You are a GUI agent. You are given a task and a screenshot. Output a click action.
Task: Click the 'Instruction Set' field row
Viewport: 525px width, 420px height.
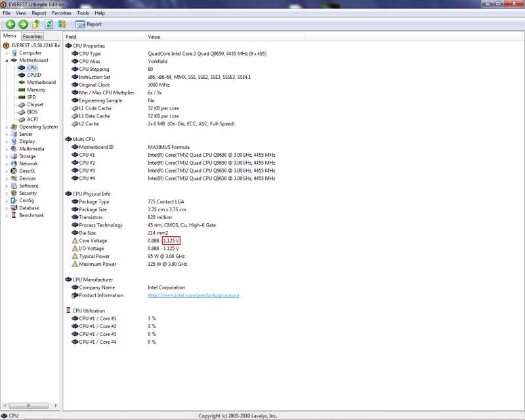tap(94, 77)
